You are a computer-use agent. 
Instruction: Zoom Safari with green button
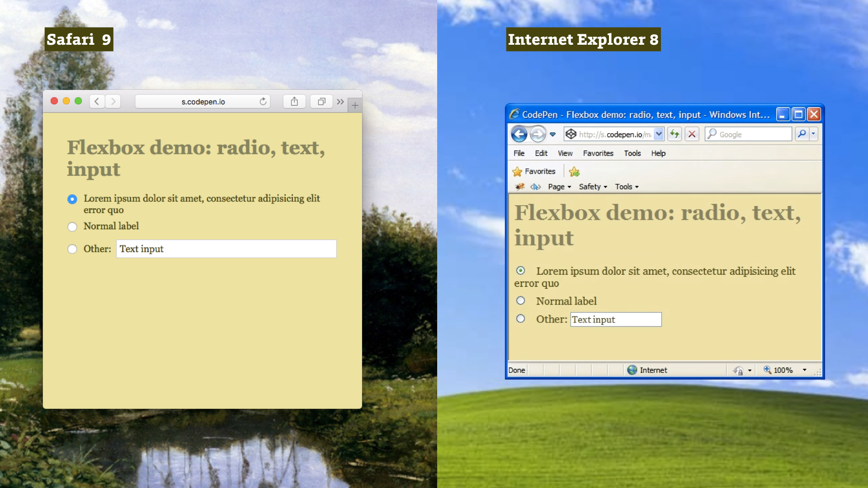point(78,101)
